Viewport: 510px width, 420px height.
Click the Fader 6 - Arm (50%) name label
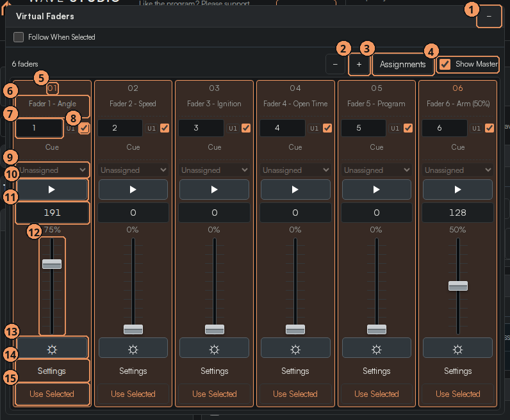[458, 104]
